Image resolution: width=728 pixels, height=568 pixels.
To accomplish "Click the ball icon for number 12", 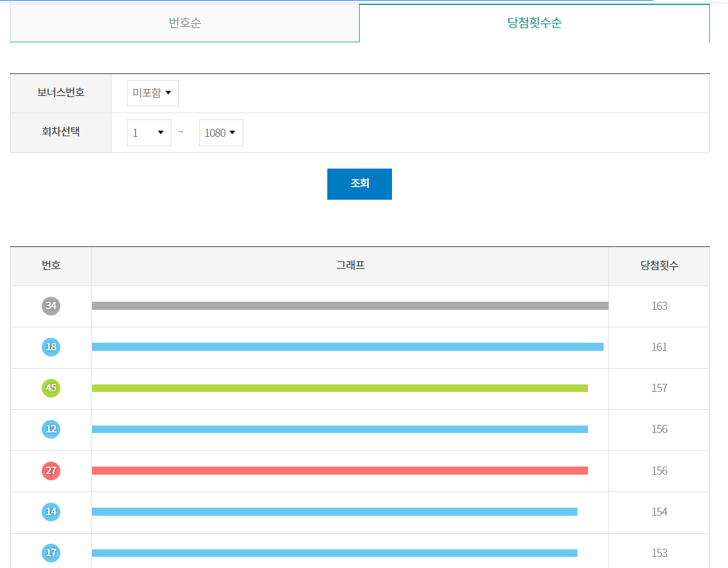I will click(50, 429).
